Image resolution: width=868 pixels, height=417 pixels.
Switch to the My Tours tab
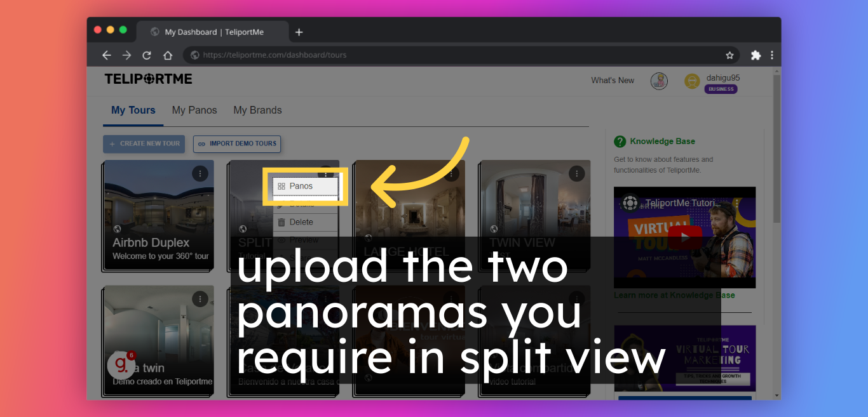click(x=133, y=110)
